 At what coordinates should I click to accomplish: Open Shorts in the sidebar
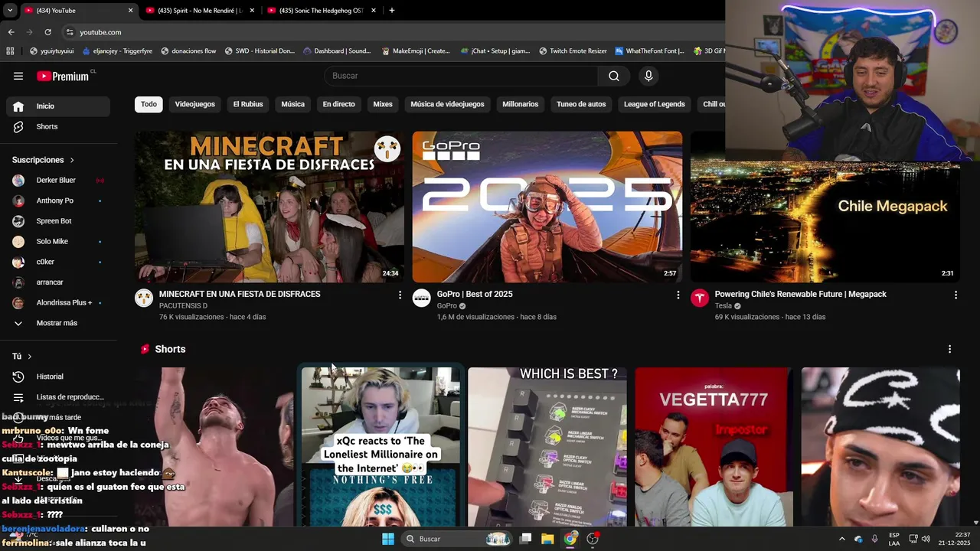58,126
